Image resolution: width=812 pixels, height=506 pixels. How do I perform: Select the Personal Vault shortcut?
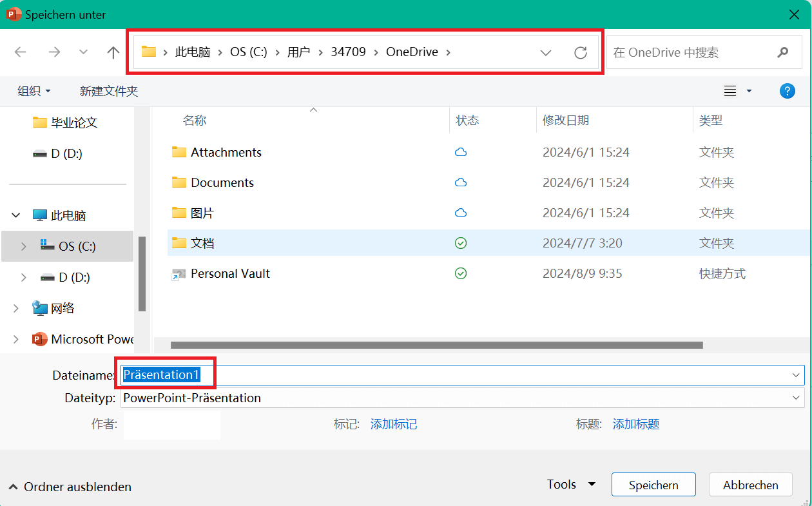tap(230, 274)
